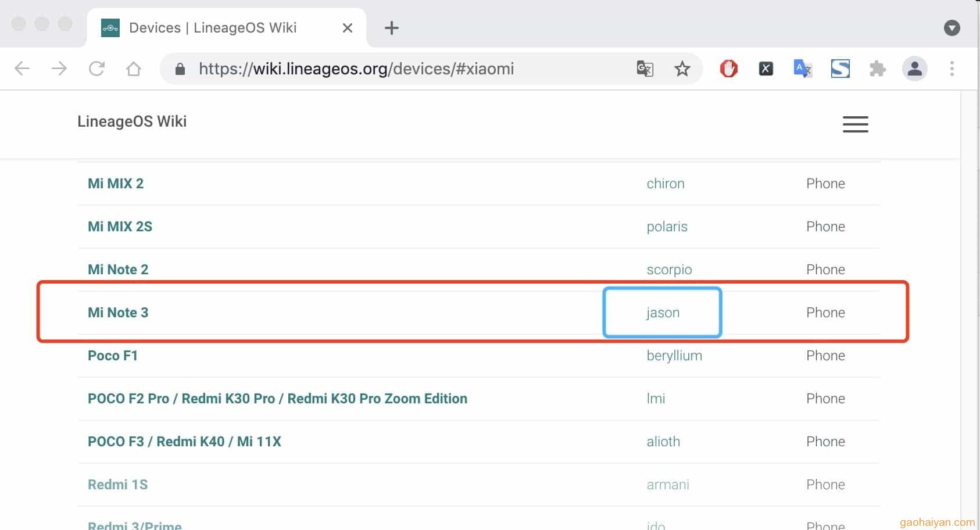Open the browser home page
This screenshot has height=530, width=980.
[x=134, y=69]
